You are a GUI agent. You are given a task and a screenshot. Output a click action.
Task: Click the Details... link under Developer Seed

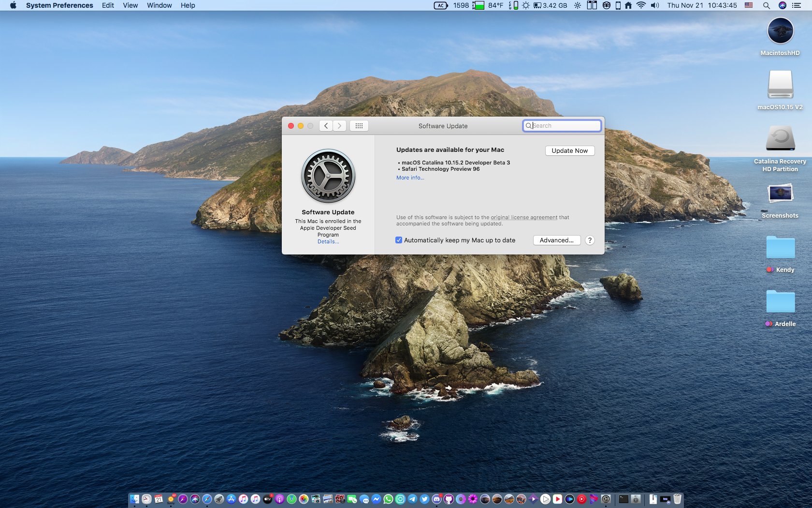[x=328, y=242]
